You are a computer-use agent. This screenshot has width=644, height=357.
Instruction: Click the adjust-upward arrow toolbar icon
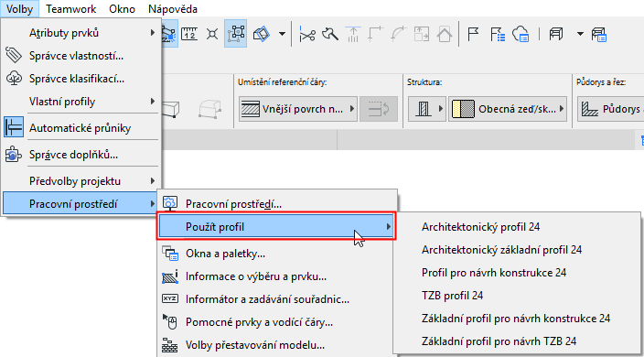tap(353, 34)
